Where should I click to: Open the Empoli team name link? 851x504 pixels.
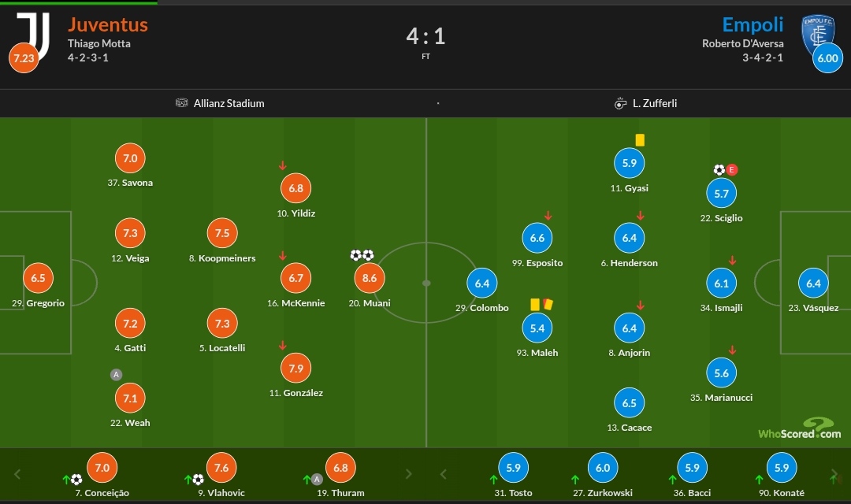pyautogui.click(x=753, y=24)
